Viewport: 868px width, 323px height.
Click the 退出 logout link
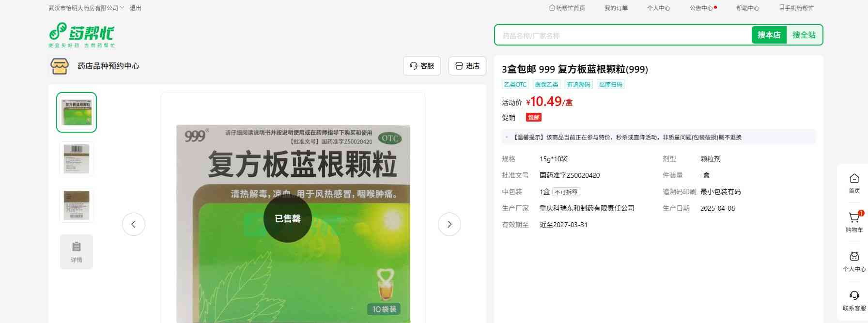tap(136, 8)
